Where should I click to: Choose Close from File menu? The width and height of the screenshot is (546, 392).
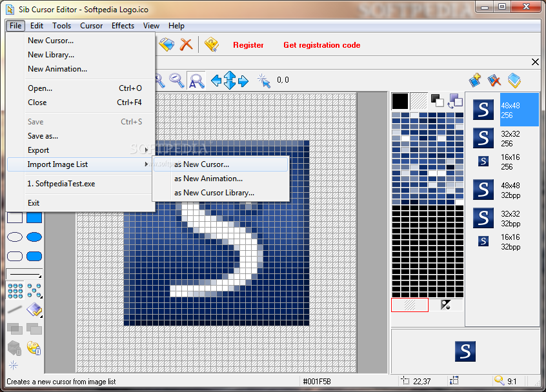(81, 103)
